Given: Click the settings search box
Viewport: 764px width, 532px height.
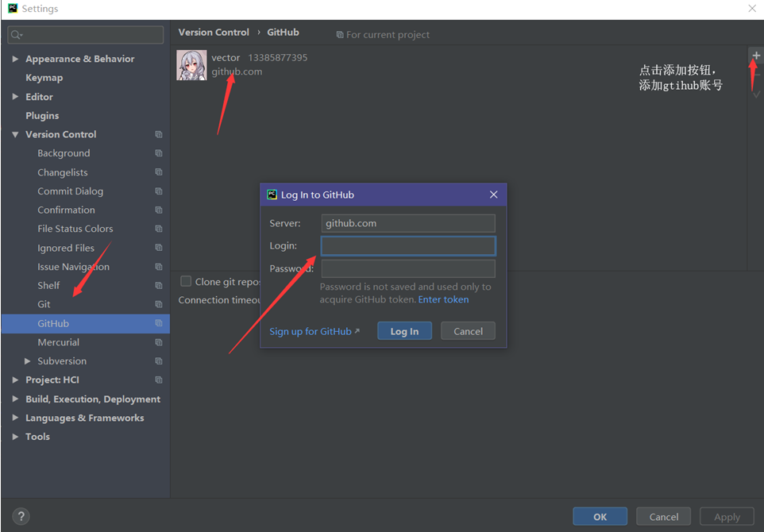Looking at the screenshot, I should pos(86,35).
